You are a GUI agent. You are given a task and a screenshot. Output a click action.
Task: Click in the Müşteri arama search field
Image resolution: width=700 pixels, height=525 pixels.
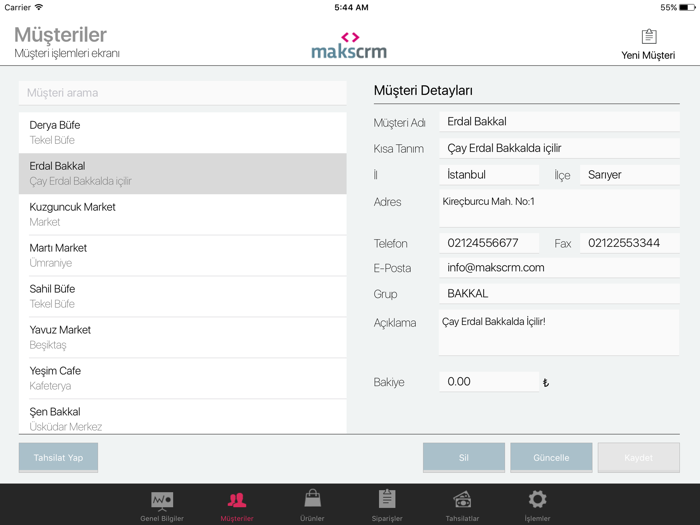click(x=183, y=93)
